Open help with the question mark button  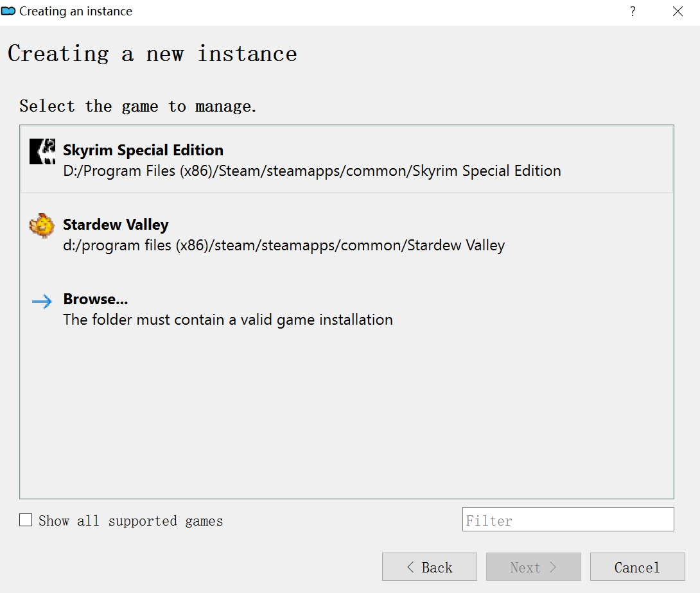pyautogui.click(x=633, y=12)
